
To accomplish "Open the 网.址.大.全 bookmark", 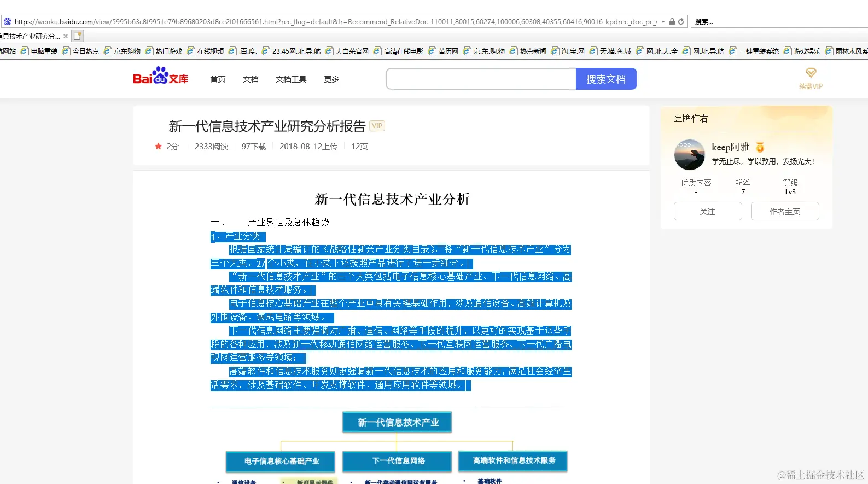I will tap(657, 51).
